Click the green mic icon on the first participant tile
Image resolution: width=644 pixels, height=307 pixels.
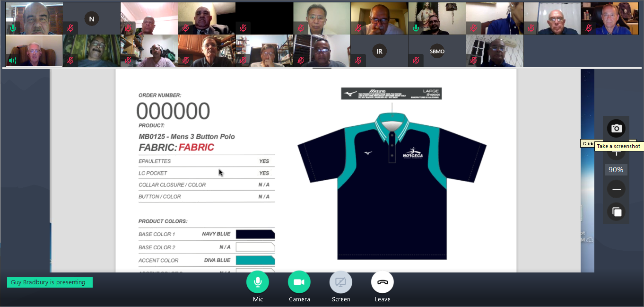[13, 28]
